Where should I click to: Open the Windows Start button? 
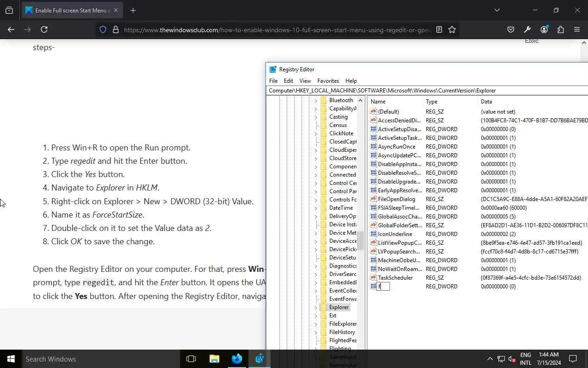coord(11,359)
